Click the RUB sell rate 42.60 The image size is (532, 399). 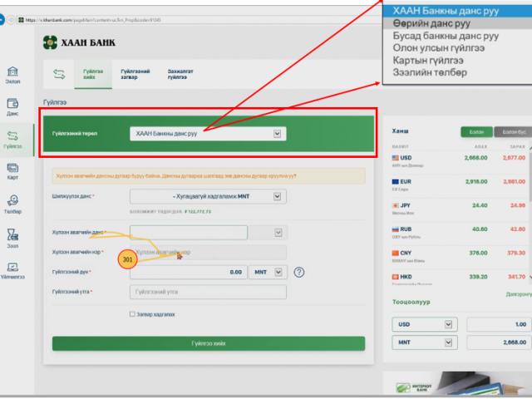[x=518, y=229]
